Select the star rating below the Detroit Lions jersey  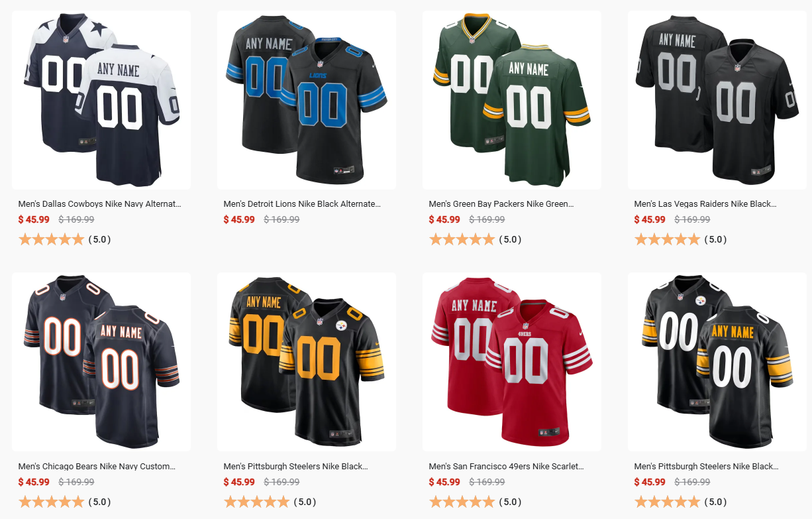[x=256, y=239]
